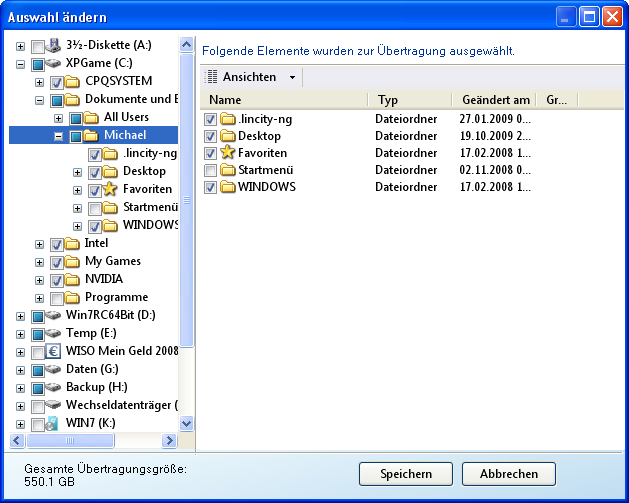Toggle the Michael folder checkbox in tree
This screenshot has height=503, width=629.
(76, 136)
